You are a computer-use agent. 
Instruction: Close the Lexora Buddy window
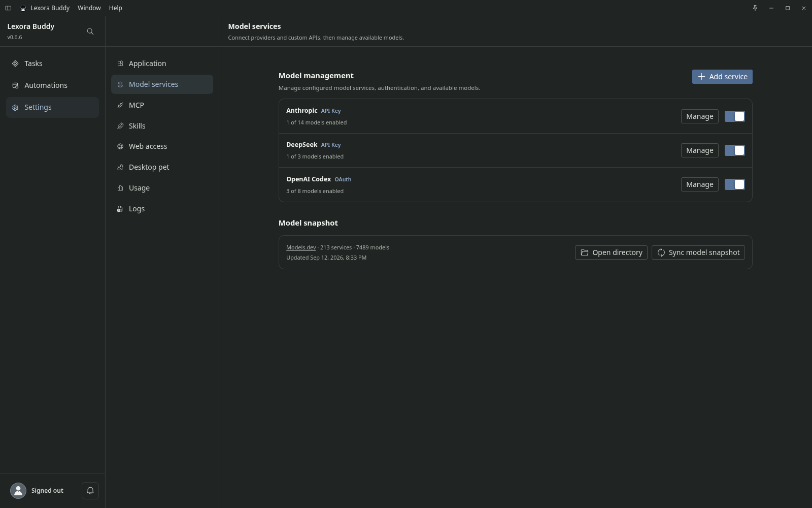804,8
